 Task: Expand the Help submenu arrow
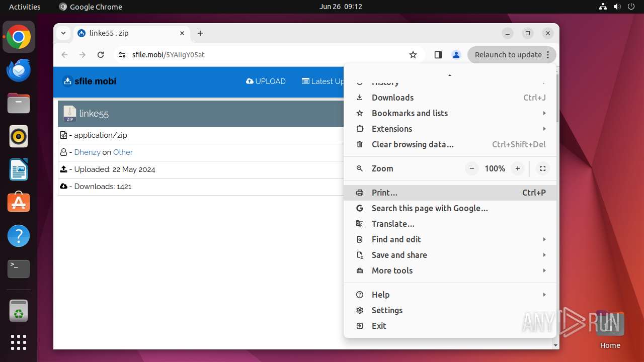[544, 295]
